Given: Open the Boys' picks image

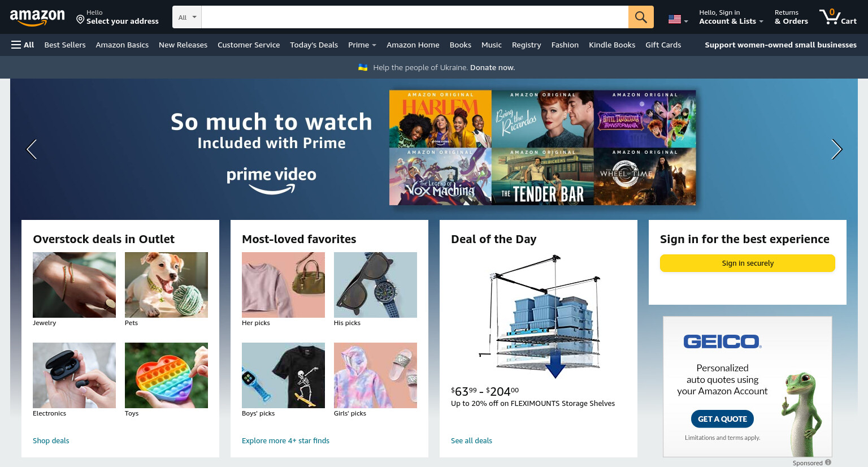Looking at the screenshot, I should (x=283, y=375).
